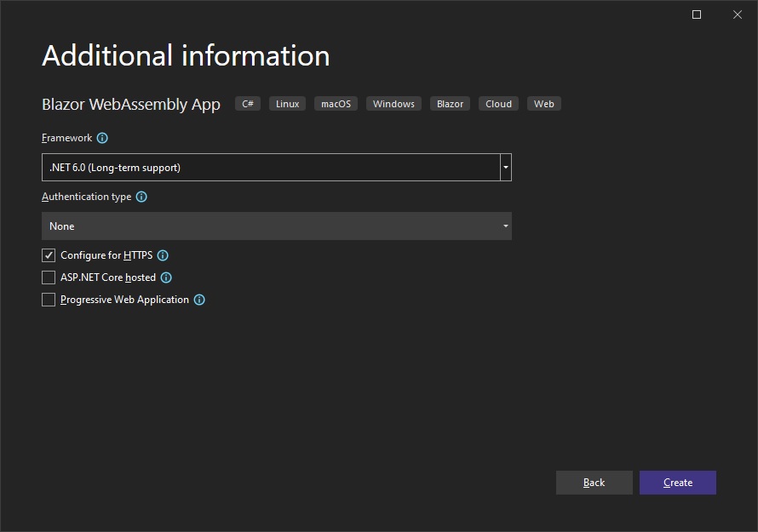Click the C# tag

pyautogui.click(x=248, y=104)
